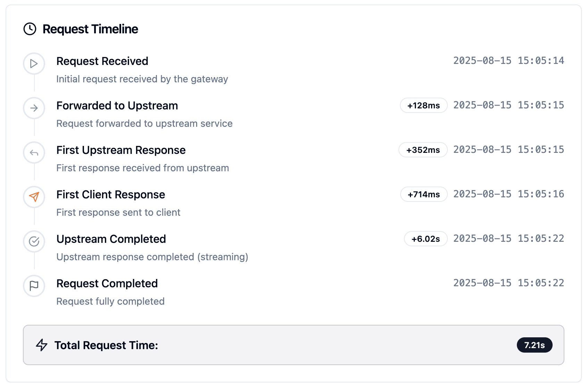Screen dimensions: 588x387
Task: Select the Request Received timestamp 15:05:14
Action: [509, 61]
